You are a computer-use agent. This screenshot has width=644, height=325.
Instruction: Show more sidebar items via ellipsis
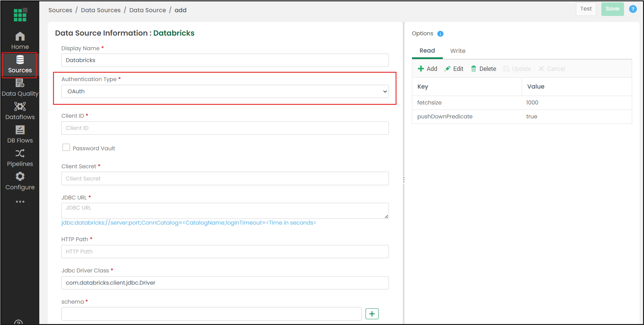pos(20,202)
